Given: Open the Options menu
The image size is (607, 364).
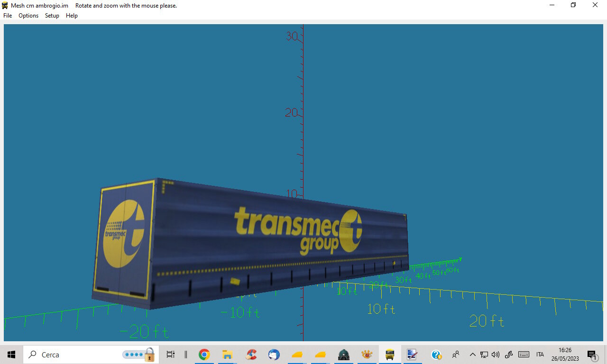Looking at the screenshot, I should [28, 16].
